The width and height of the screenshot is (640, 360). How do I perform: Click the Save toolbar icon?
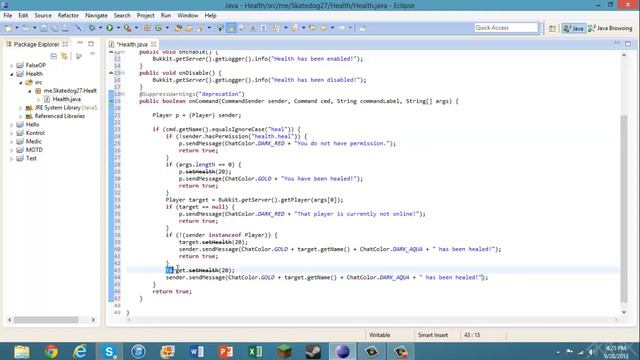[x=44, y=28]
